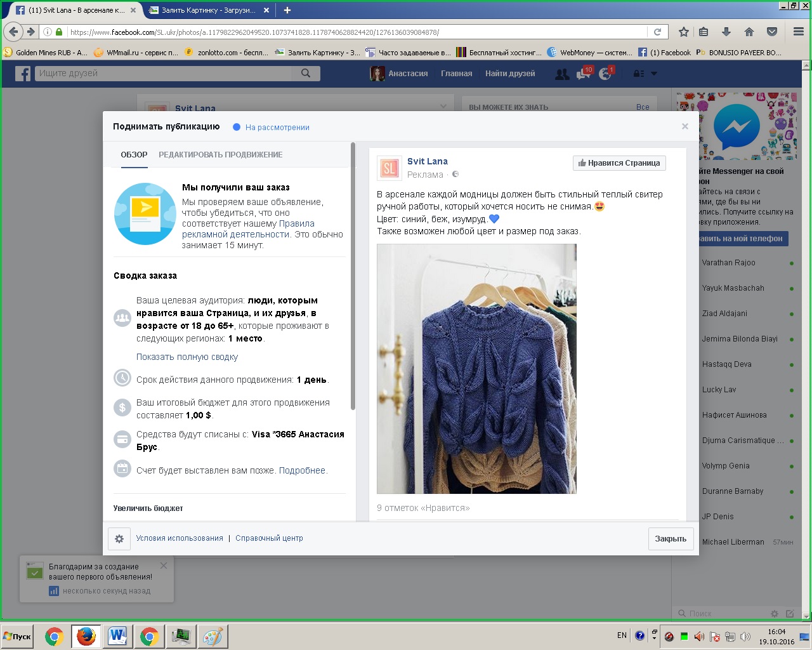Open Найти друзей in the top bar

[510, 74]
